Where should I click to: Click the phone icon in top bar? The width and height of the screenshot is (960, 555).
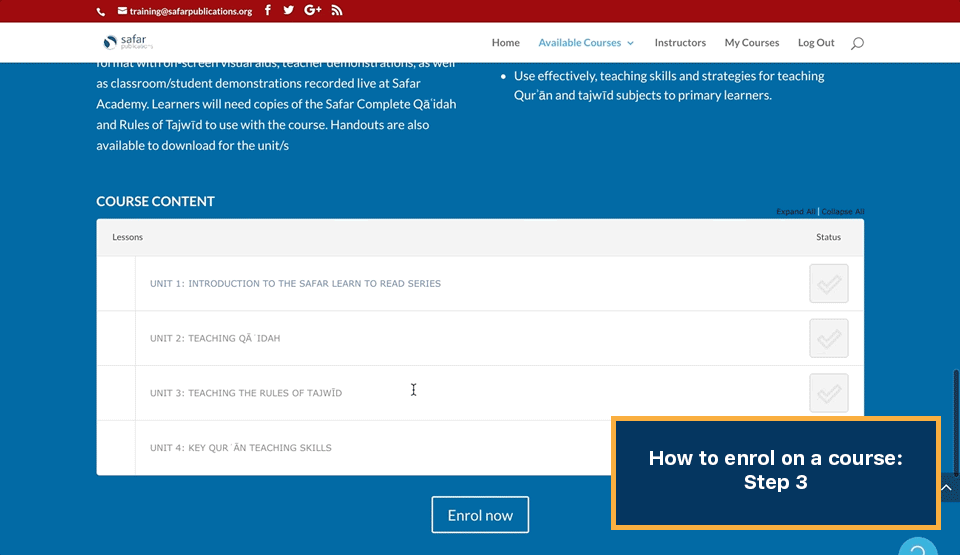coord(101,11)
